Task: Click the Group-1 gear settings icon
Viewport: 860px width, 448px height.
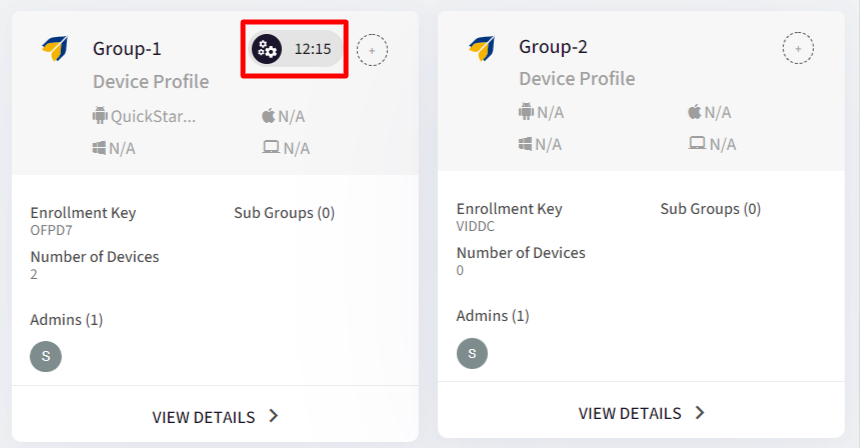Action: point(266,48)
